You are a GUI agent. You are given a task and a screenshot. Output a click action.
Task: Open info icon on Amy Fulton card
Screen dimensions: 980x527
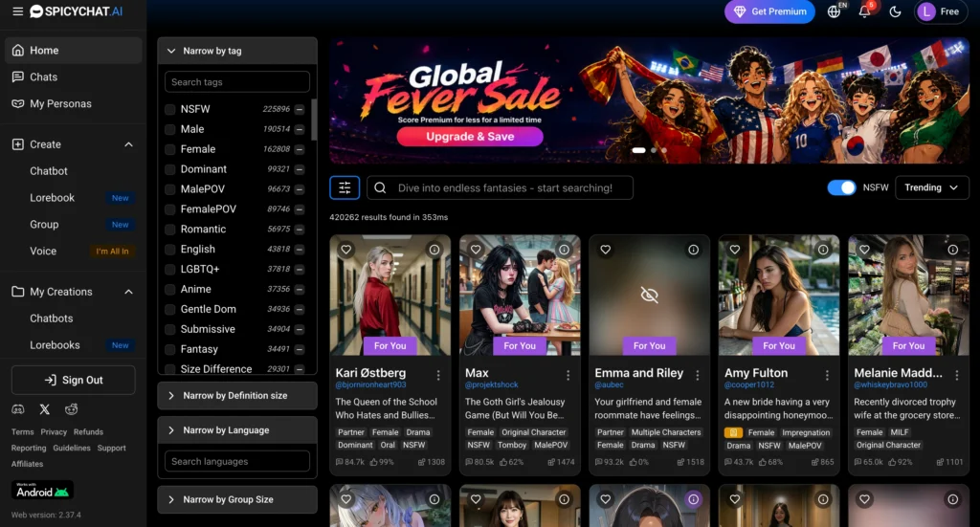(x=823, y=250)
